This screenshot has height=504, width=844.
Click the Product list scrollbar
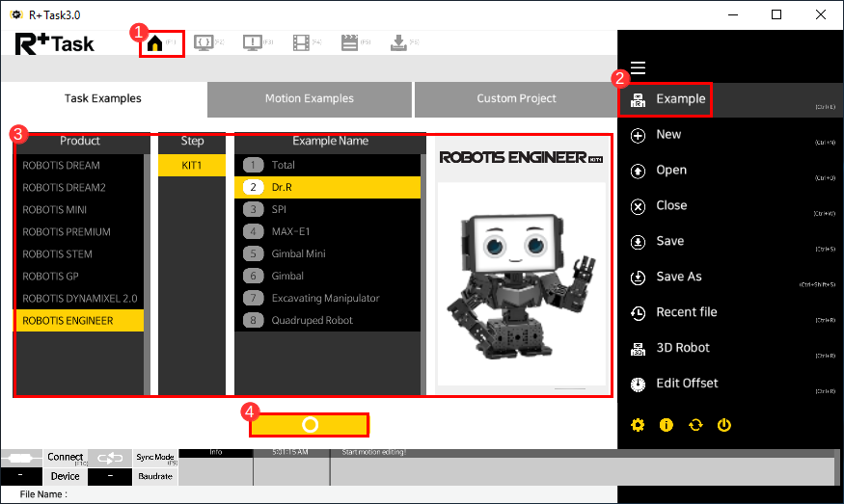(x=147, y=275)
